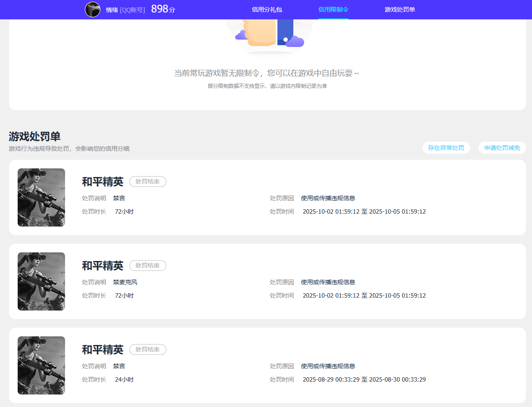The width and height of the screenshot is (532, 407).
Task: Open game thumbnail of 禁麦克风 record
Action: pyautogui.click(x=41, y=281)
